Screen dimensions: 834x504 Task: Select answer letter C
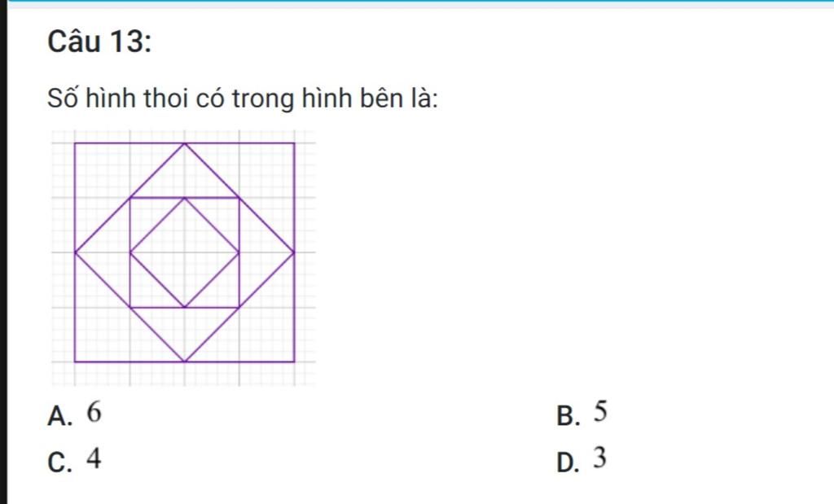[59, 462]
